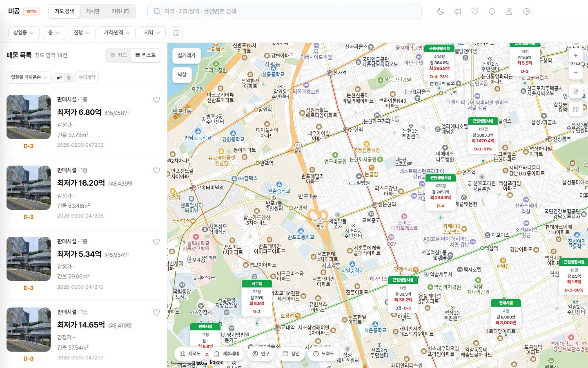588x368 pixels.
Task: Open map marker priced 최 36.2억
Action: click(403, 294)
